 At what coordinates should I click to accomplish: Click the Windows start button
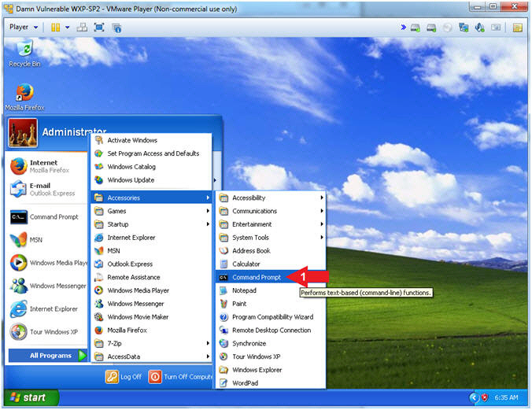pyautogui.click(x=31, y=397)
